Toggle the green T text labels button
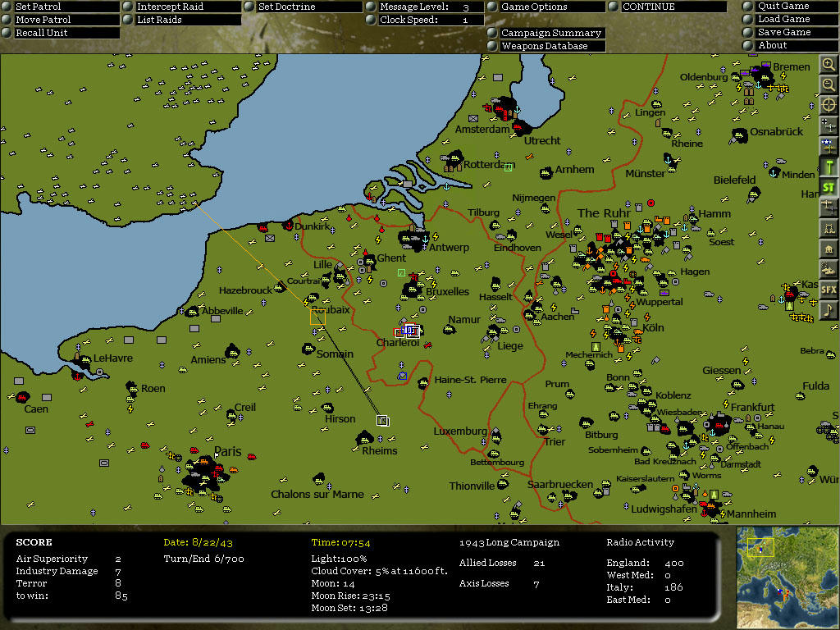 (829, 167)
